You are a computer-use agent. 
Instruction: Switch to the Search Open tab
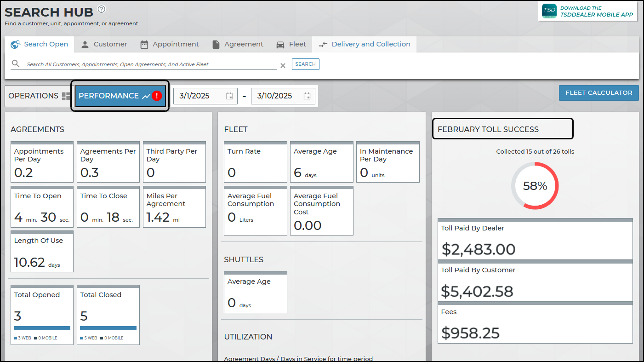tap(40, 44)
